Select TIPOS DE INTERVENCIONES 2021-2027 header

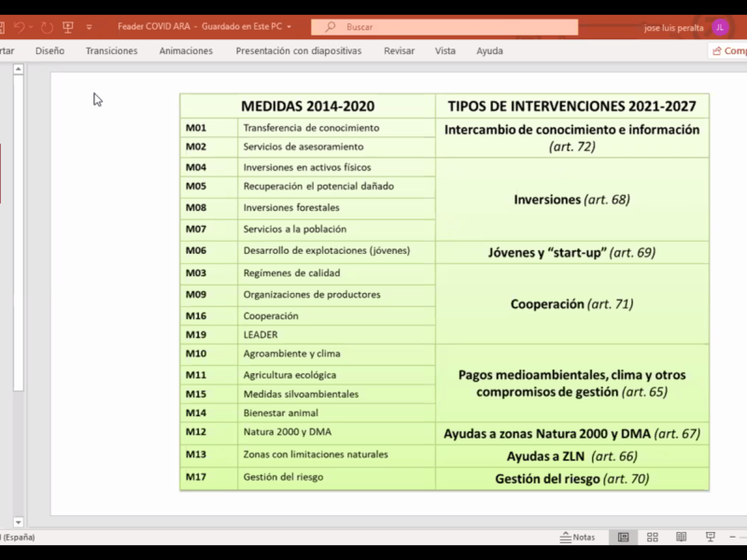(571, 106)
